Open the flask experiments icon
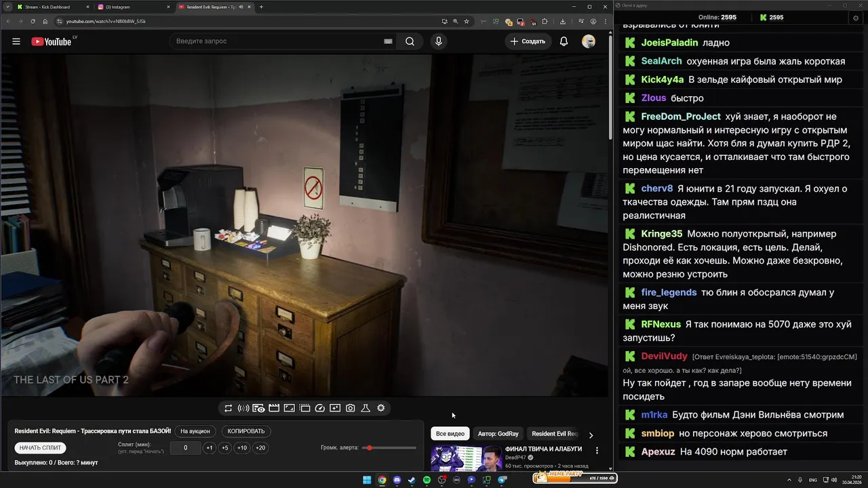 pos(366,408)
